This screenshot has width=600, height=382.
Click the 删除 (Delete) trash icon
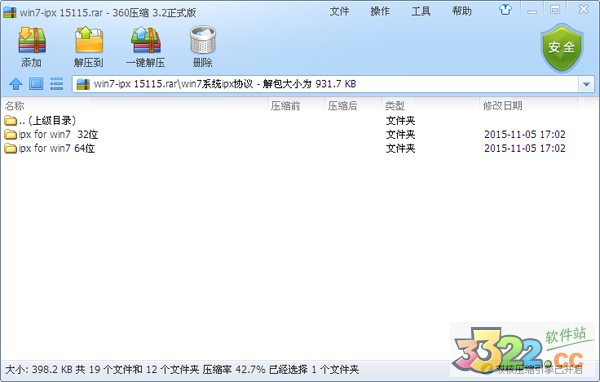(x=203, y=40)
